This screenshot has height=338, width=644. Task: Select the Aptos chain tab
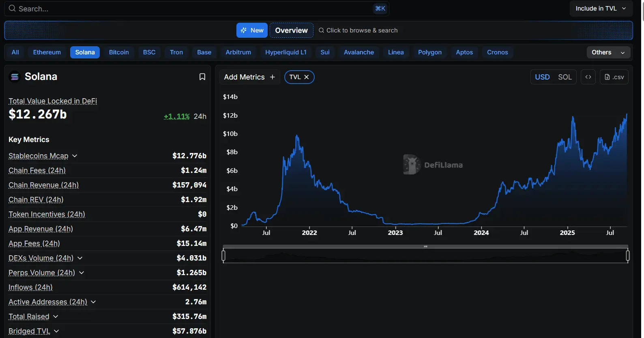[464, 52]
